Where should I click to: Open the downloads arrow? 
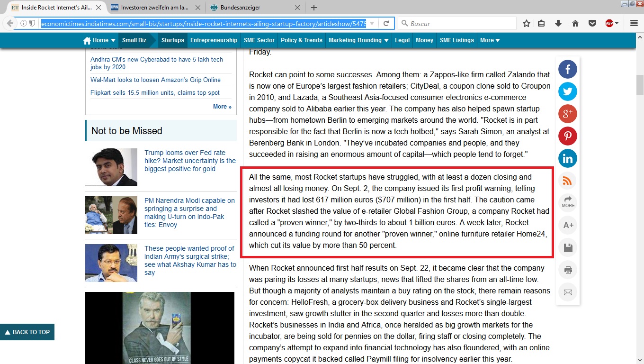[558, 23]
